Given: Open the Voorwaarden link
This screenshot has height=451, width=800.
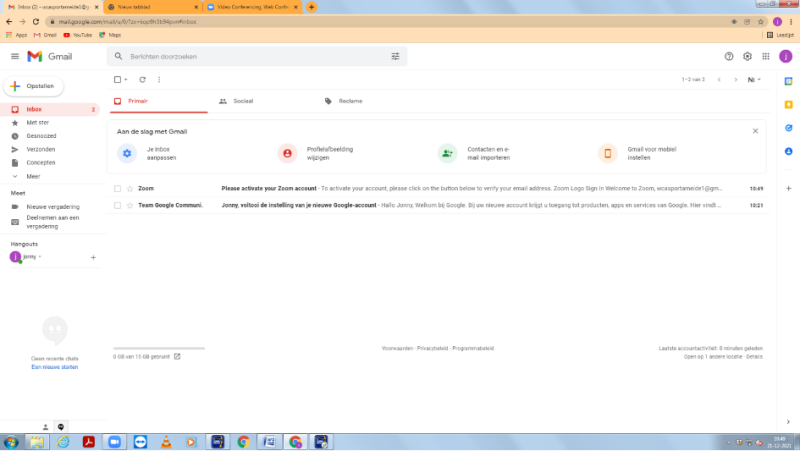Looking at the screenshot, I should click(x=397, y=348).
